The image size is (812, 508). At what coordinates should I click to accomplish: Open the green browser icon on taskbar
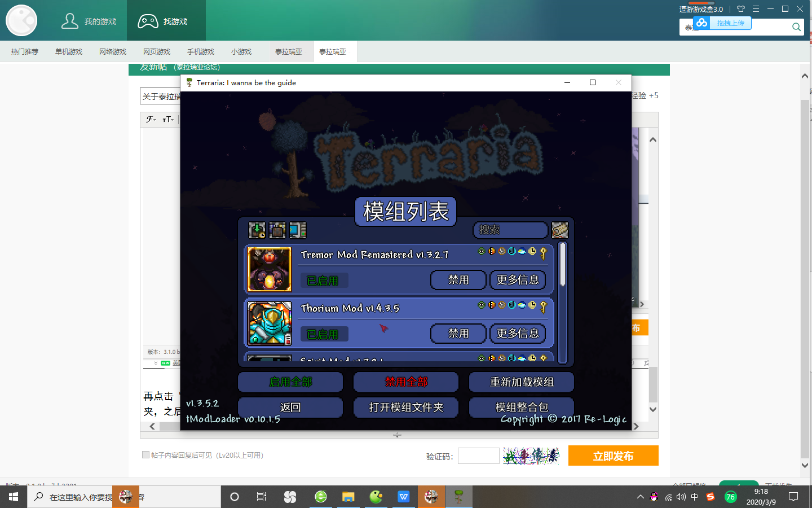[x=321, y=497]
